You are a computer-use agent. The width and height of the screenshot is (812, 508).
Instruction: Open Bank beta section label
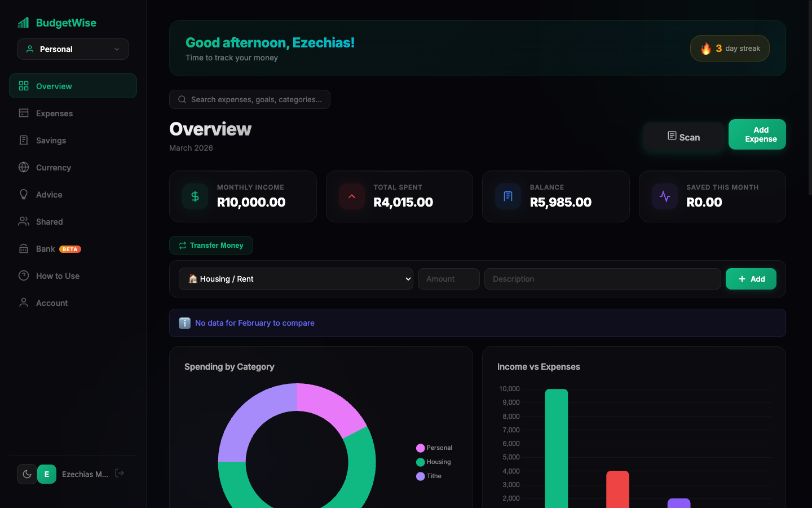[x=46, y=248]
